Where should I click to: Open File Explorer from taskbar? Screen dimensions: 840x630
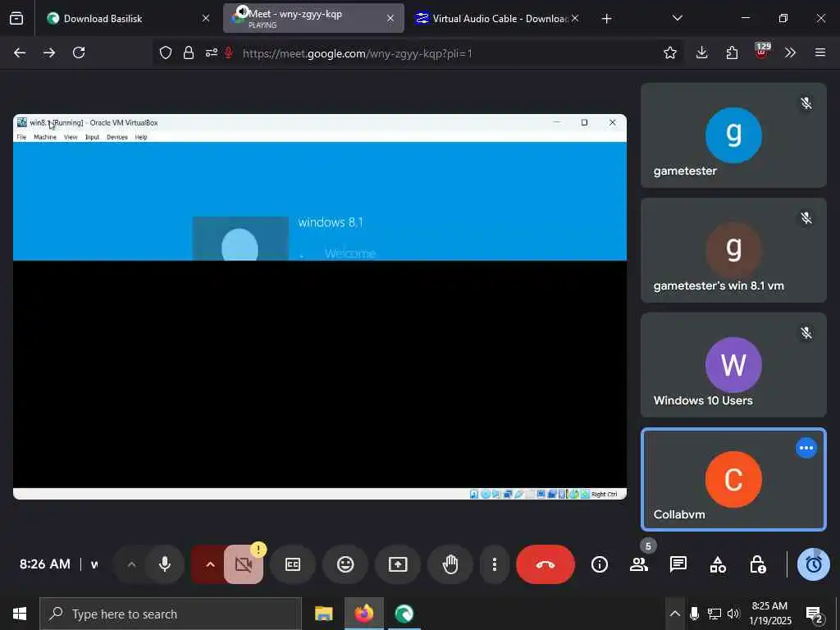[x=323, y=614]
